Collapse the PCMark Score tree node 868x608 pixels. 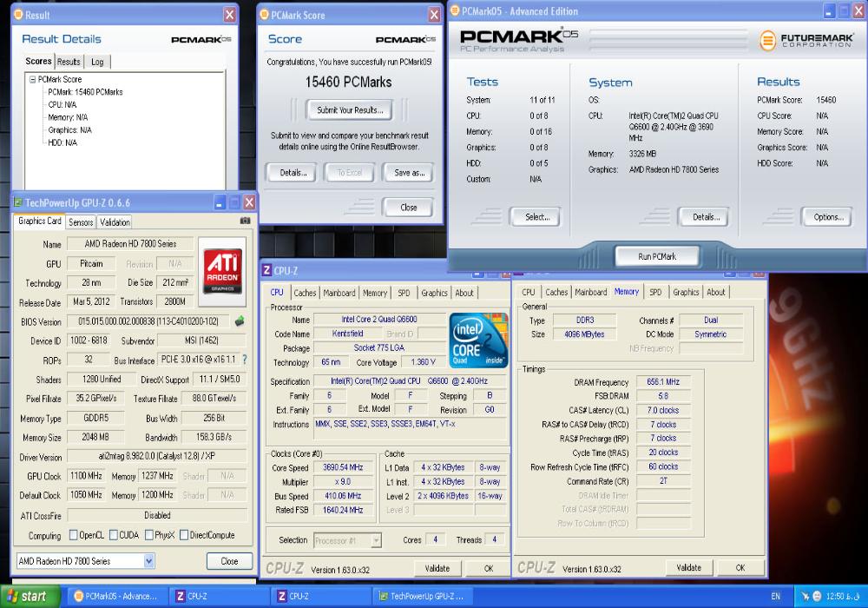pos(33,79)
